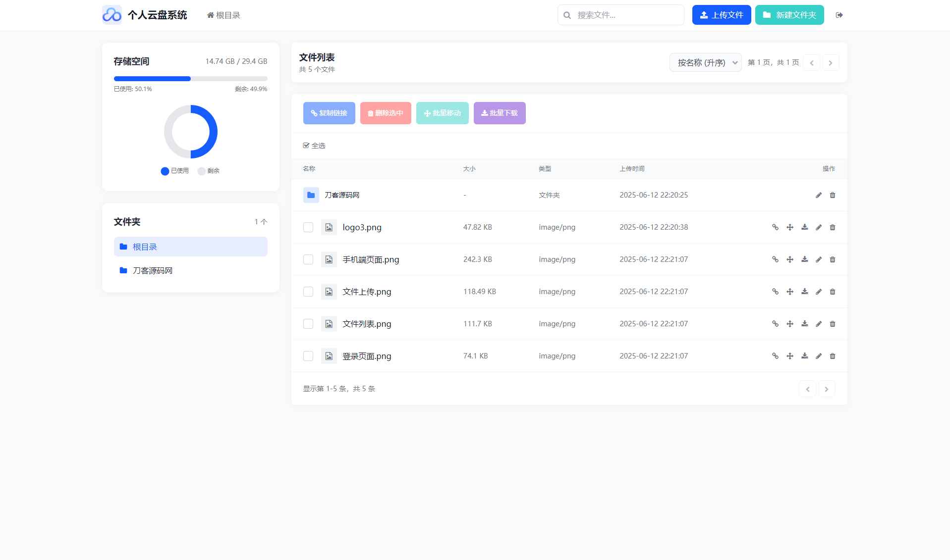Click the blue storage usage progress bar

point(152,79)
